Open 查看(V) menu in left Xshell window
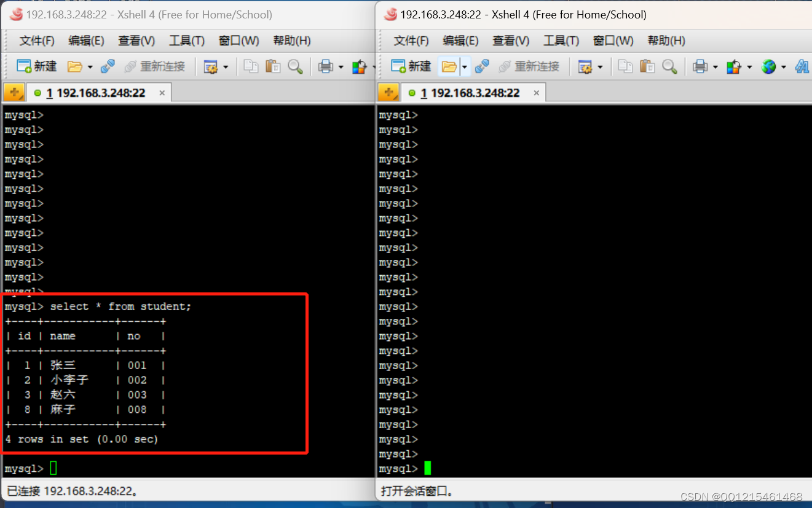Viewport: 812px width, 508px height. click(136, 41)
